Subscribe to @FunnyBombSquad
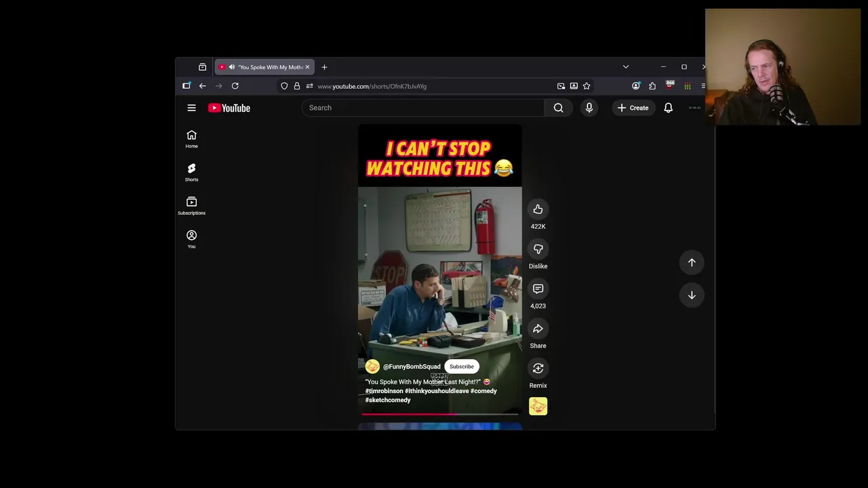Screen dimensions: 868x488 click(462, 367)
